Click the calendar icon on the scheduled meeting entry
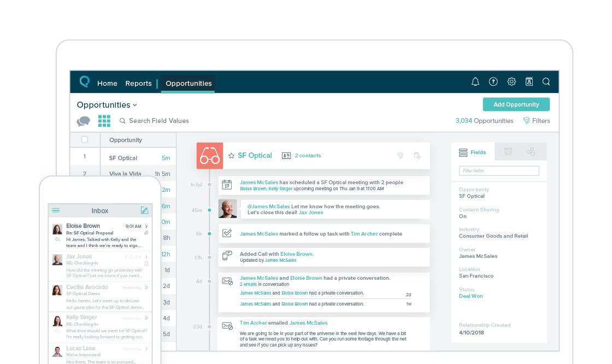Screen dimensions: 612x364 coord(227,185)
